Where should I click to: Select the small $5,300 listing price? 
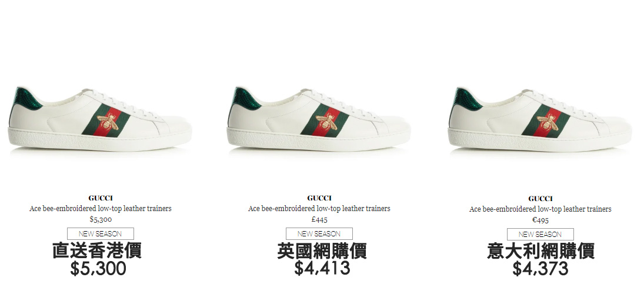coord(101,219)
